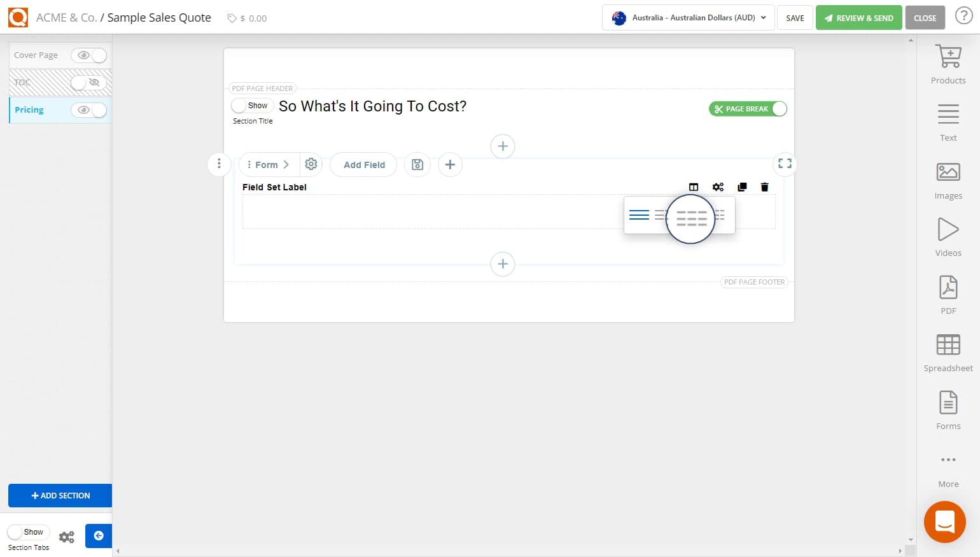
Task: Switch to the Pricing section tab
Action: click(29, 109)
